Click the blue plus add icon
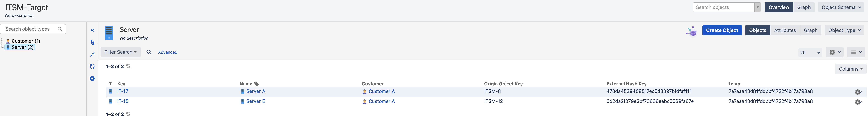The image size is (868, 116). pos(92,78)
